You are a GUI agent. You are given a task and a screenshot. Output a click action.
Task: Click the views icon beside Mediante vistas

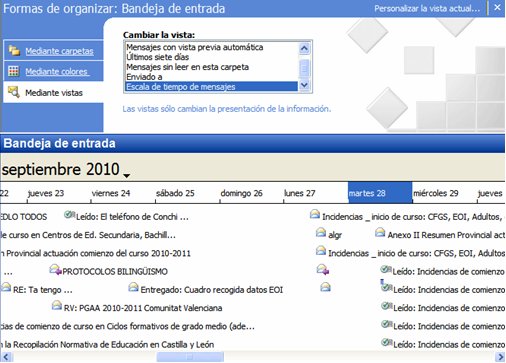click(14, 92)
